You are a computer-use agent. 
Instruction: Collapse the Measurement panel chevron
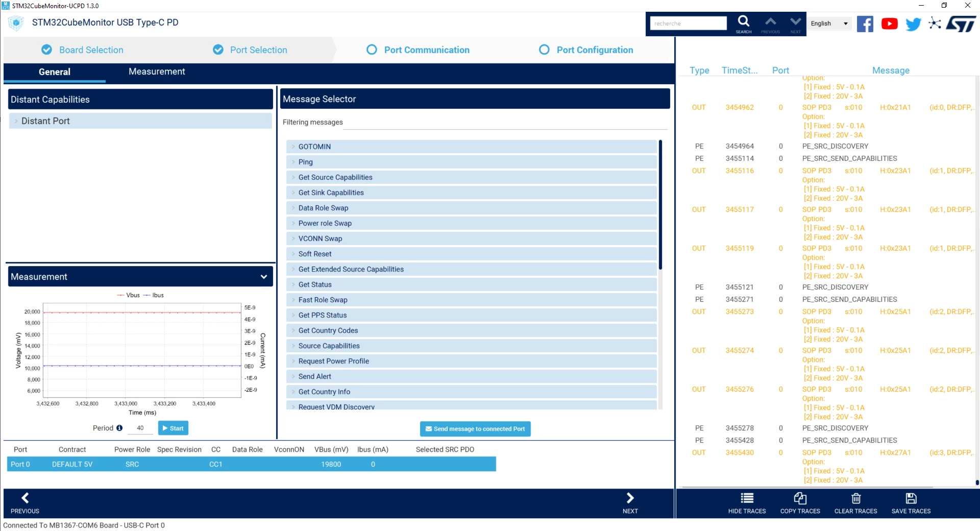pyautogui.click(x=264, y=277)
